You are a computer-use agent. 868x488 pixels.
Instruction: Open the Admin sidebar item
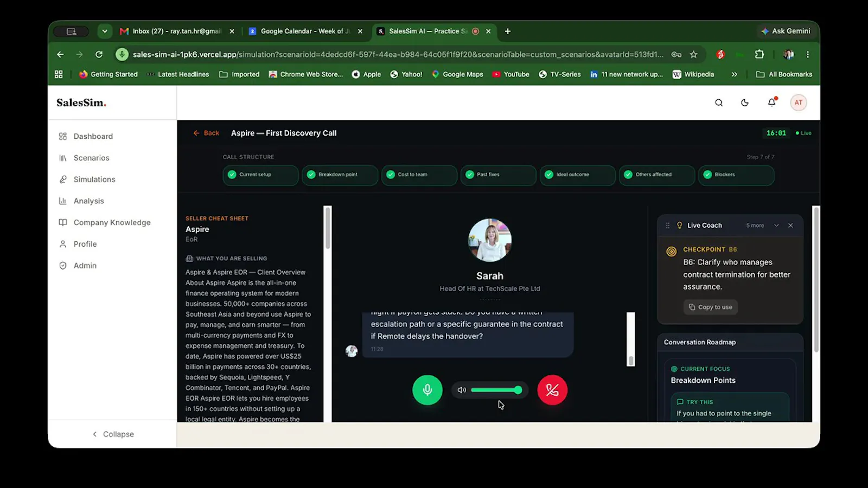(x=78, y=266)
